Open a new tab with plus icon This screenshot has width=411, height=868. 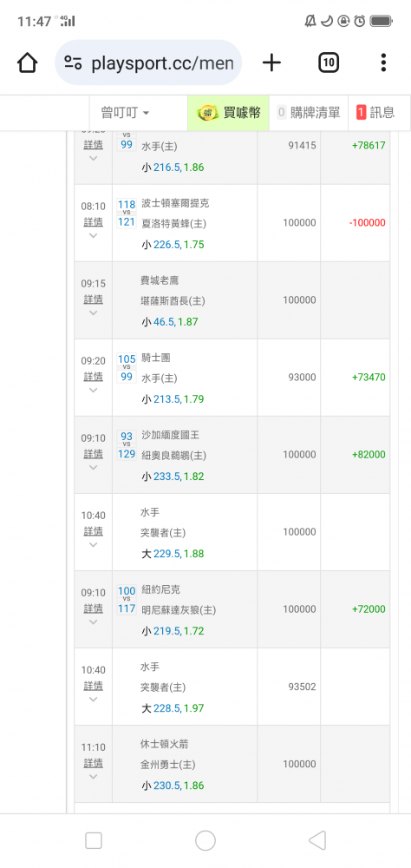pyautogui.click(x=271, y=62)
